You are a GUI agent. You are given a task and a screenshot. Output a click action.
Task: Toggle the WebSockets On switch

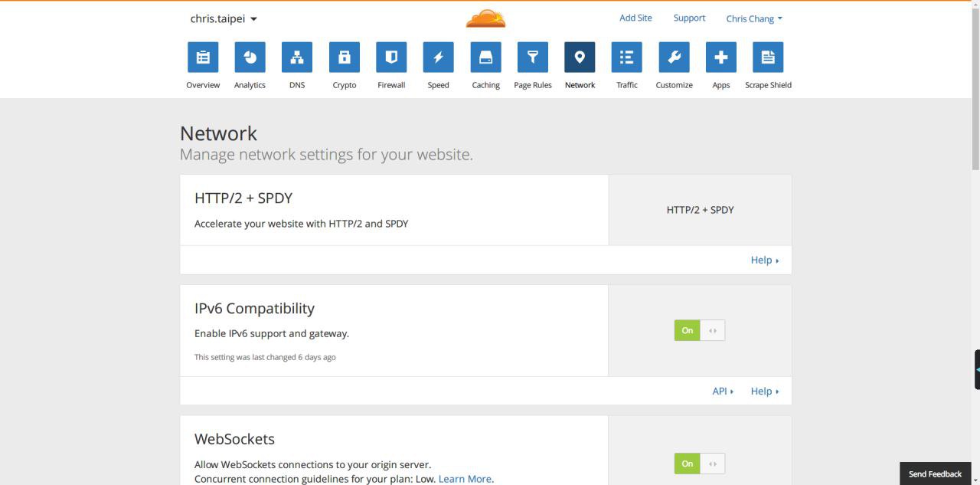pos(700,464)
